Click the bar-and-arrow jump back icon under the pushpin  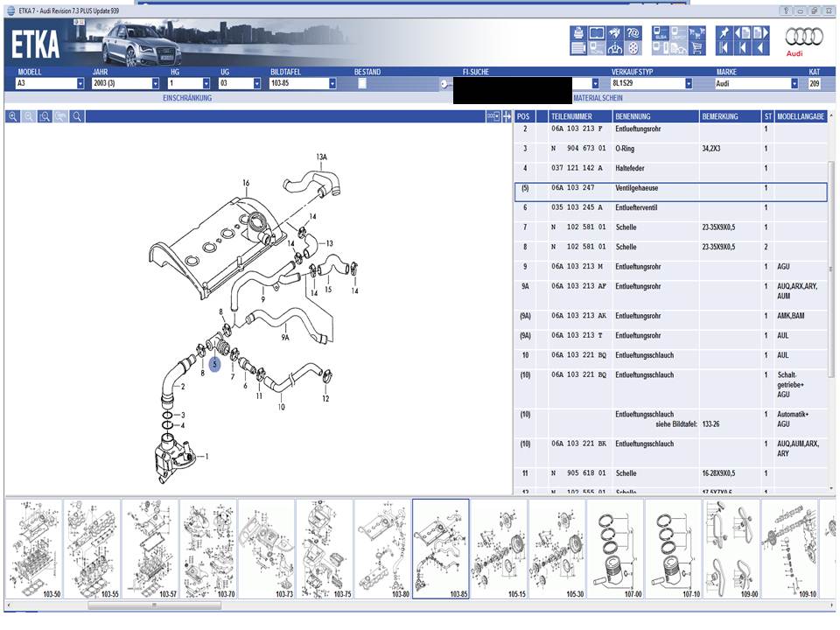click(x=724, y=48)
